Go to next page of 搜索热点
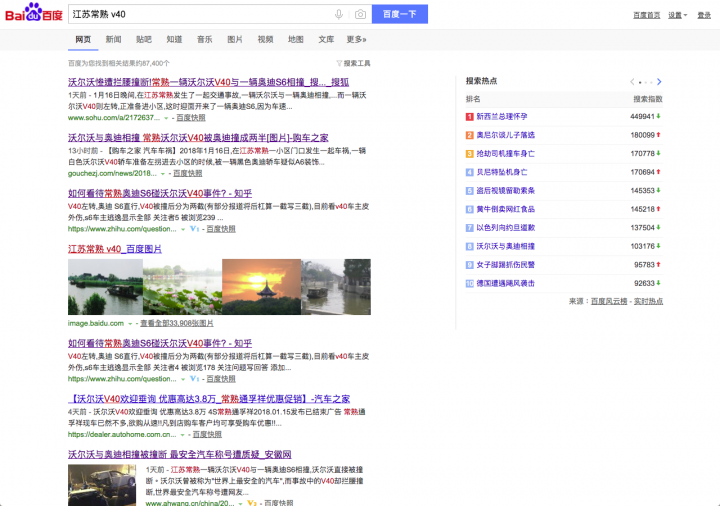Image resolution: width=720 pixels, height=506 pixels. 659,82
